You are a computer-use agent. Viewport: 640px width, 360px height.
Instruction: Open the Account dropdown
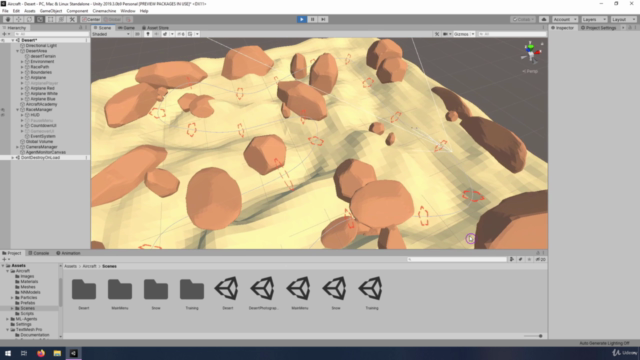565,19
